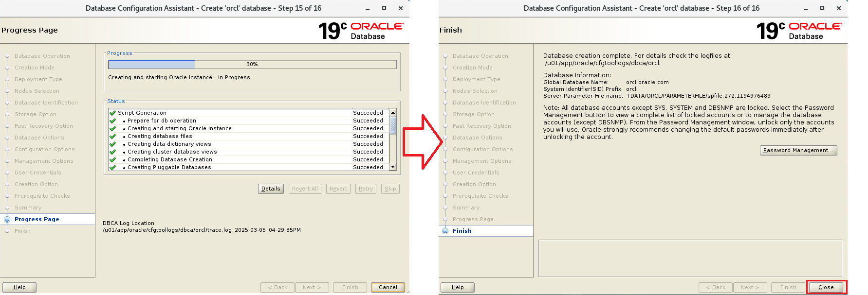Minimize the Step 16 of 16 window
Screen dimensions: 868x295
806,9
